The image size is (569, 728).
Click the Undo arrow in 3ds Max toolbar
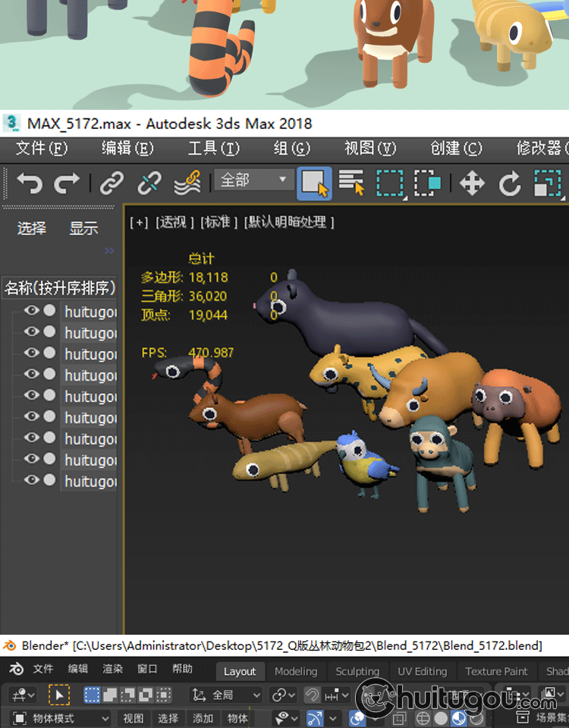click(x=29, y=183)
